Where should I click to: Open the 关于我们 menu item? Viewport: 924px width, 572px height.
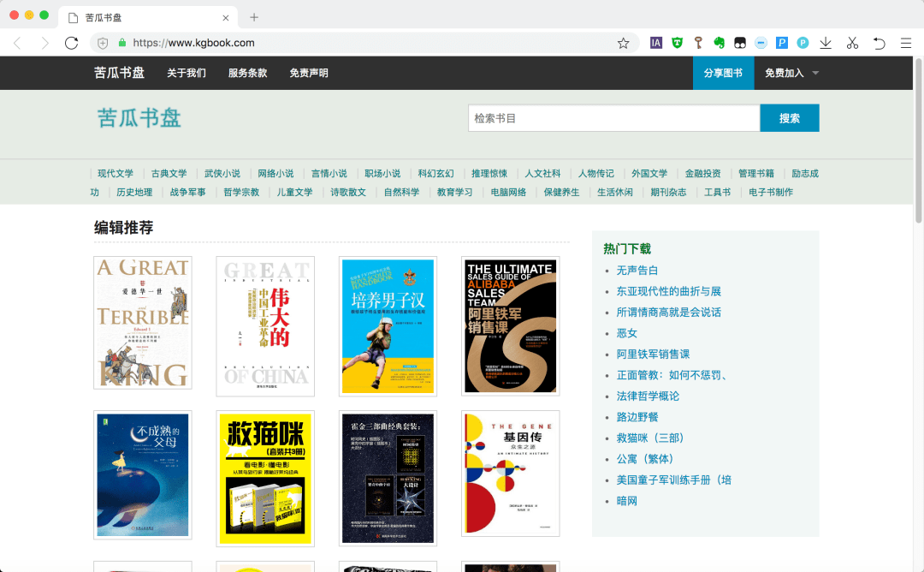[187, 73]
